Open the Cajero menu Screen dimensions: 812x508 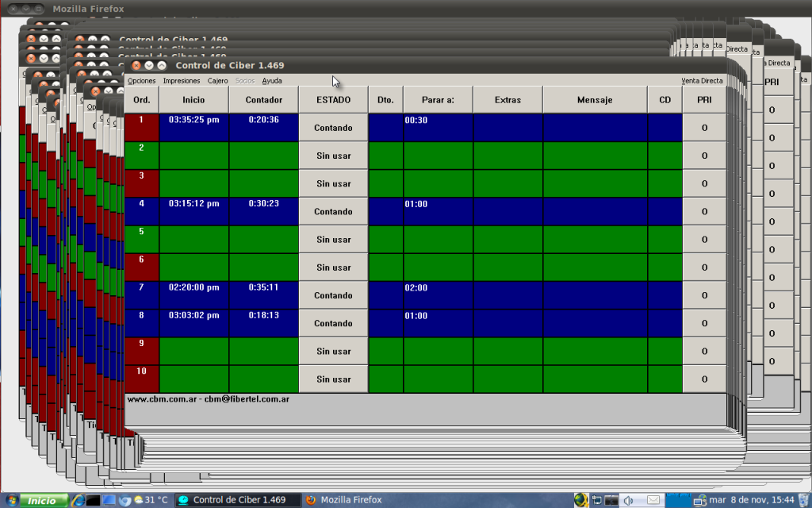(217, 81)
